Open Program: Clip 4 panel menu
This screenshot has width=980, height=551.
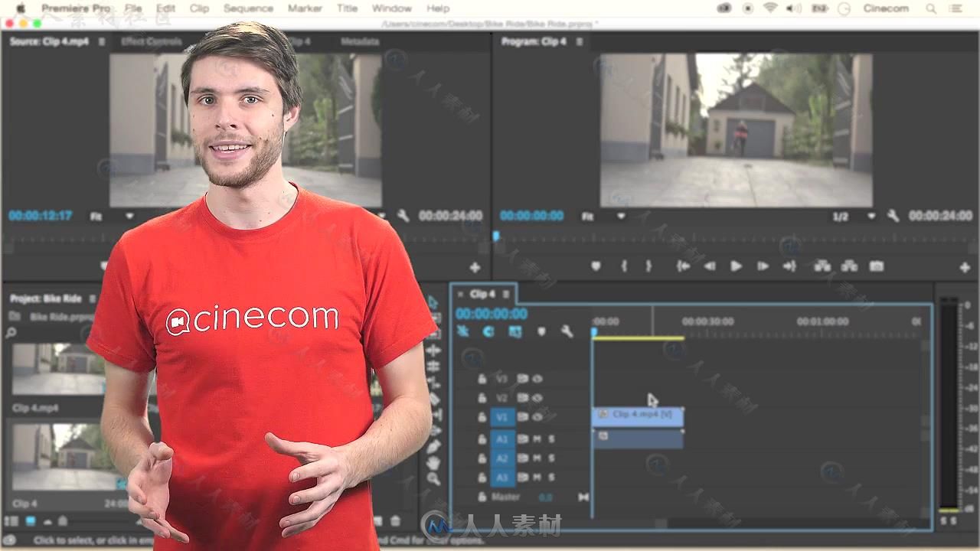580,41
